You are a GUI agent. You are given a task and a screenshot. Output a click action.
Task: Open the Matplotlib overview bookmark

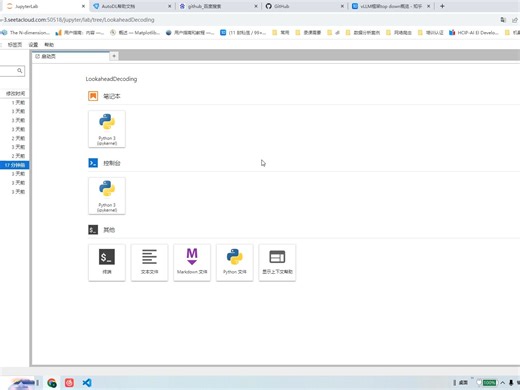coord(135,33)
